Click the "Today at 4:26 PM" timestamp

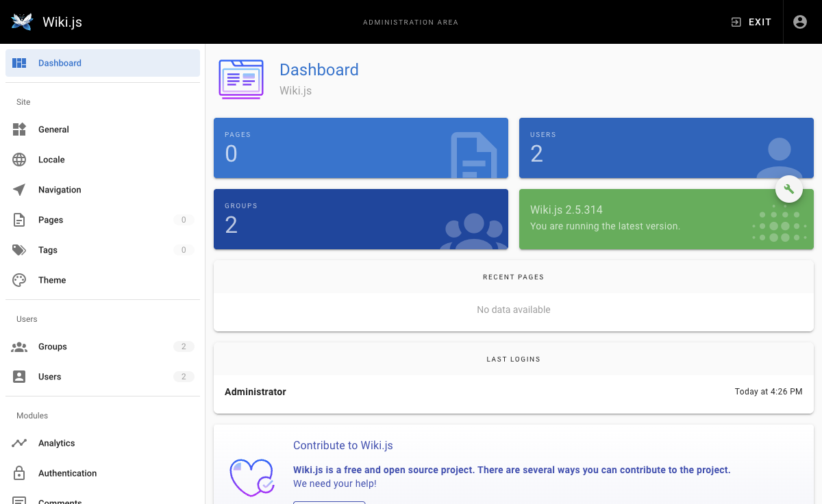[769, 392]
